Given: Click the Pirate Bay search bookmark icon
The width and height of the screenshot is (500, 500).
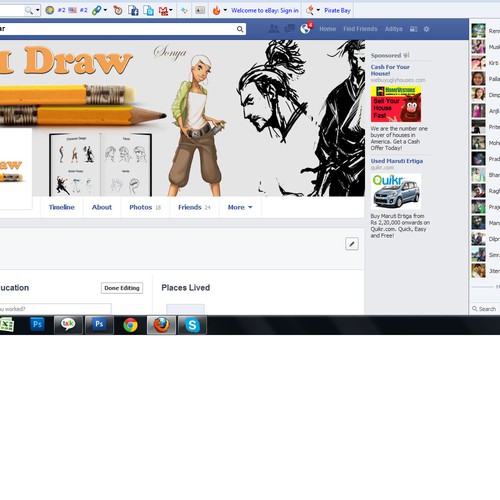Looking at the screenshot, I should point(310,10).
